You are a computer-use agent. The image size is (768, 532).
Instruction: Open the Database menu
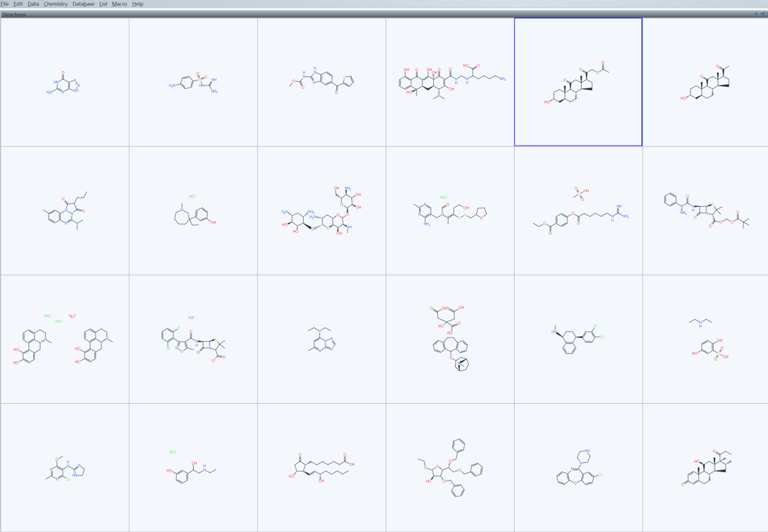click(83, 4)
